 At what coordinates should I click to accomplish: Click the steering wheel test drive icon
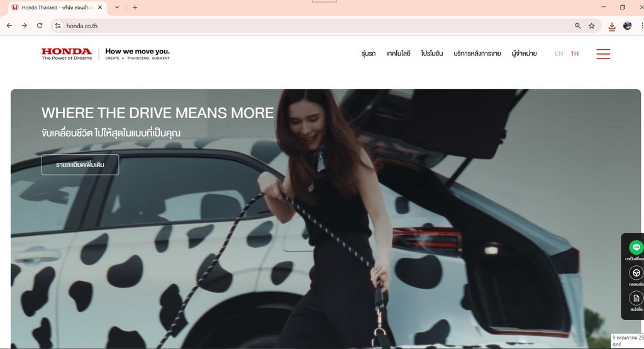tap(636, 273)
